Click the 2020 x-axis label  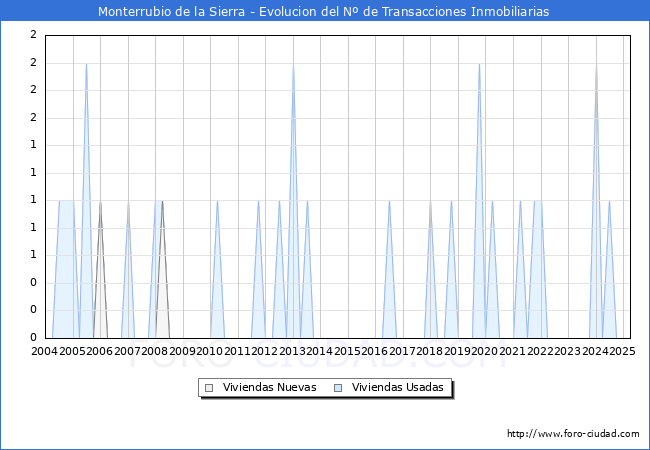[485, 351]
